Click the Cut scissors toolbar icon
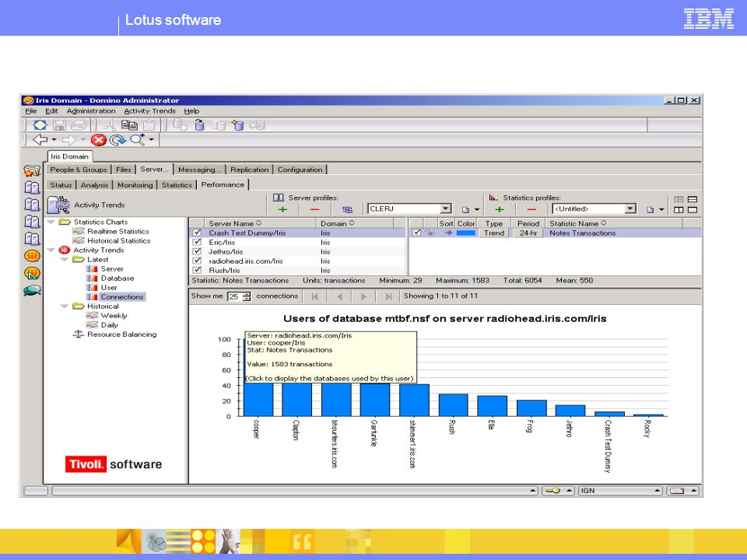Viewport: 747px width, 560px height. (110, 125)
